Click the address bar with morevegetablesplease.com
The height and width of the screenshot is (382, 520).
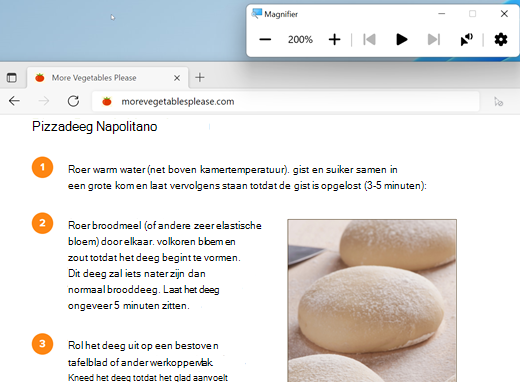click(286, 101)
